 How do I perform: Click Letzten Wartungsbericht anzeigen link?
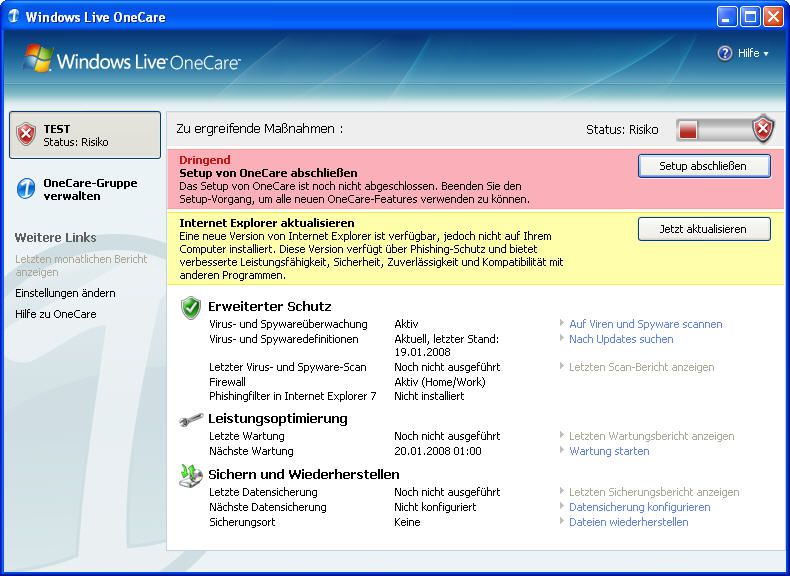tap(651, 436)
